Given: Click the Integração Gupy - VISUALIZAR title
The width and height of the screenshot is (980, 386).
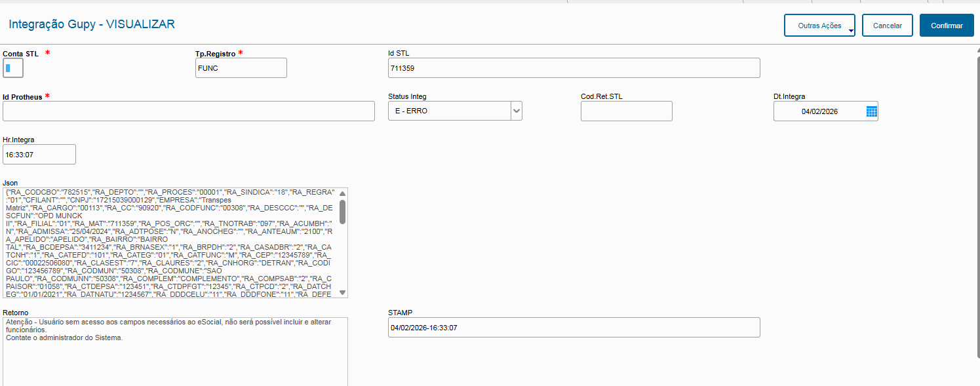Looking at the screenshot, I should click(x=91, y=24).
